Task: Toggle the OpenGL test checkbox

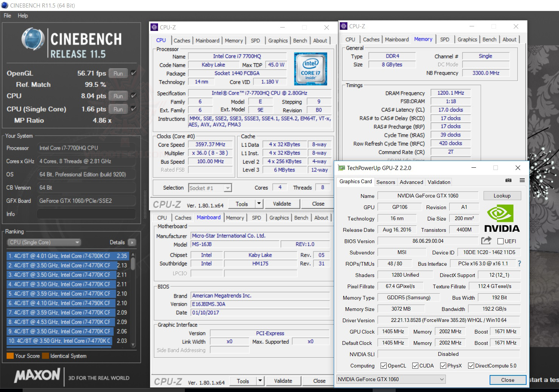Action: pos(134,73)
